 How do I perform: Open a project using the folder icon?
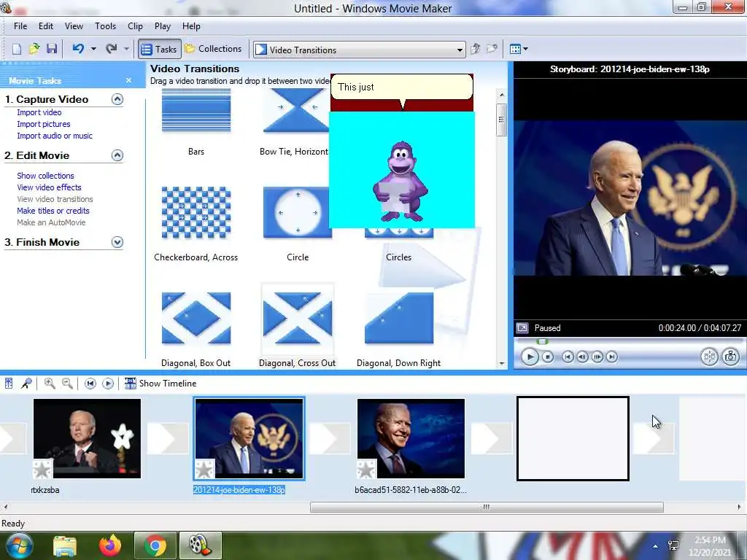point(34,49)
